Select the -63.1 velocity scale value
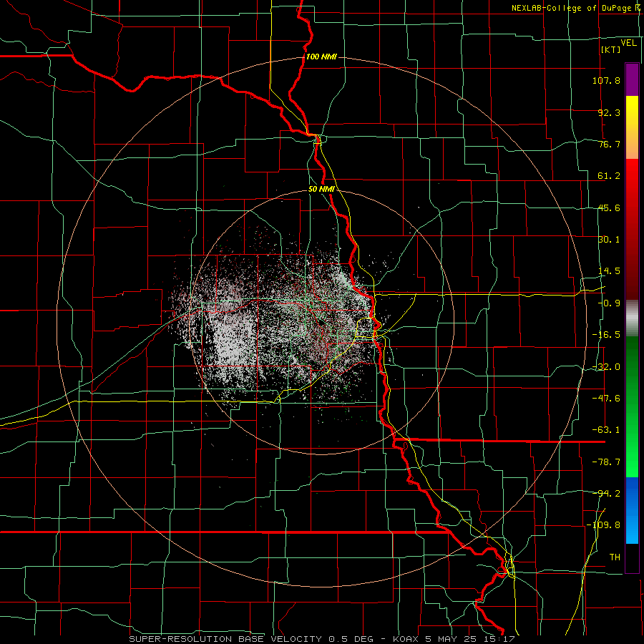Image resolution: width=644 pixels, height=644 pixels. [606, 430]
